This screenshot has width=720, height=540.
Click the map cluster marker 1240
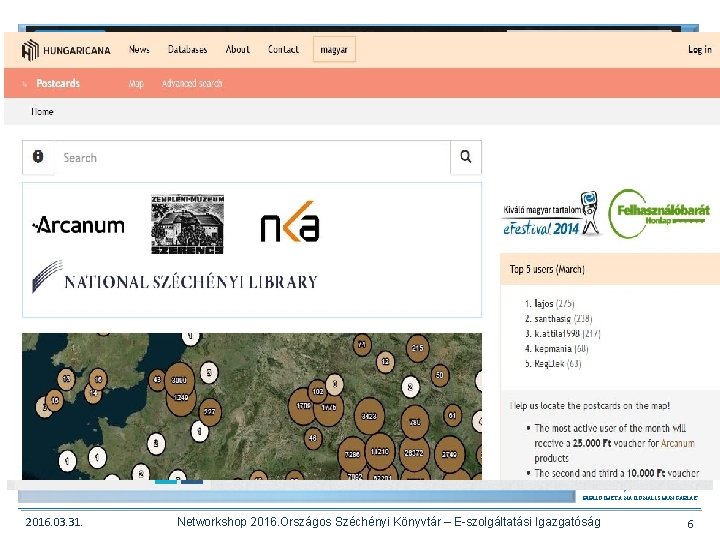pos(181,400)
